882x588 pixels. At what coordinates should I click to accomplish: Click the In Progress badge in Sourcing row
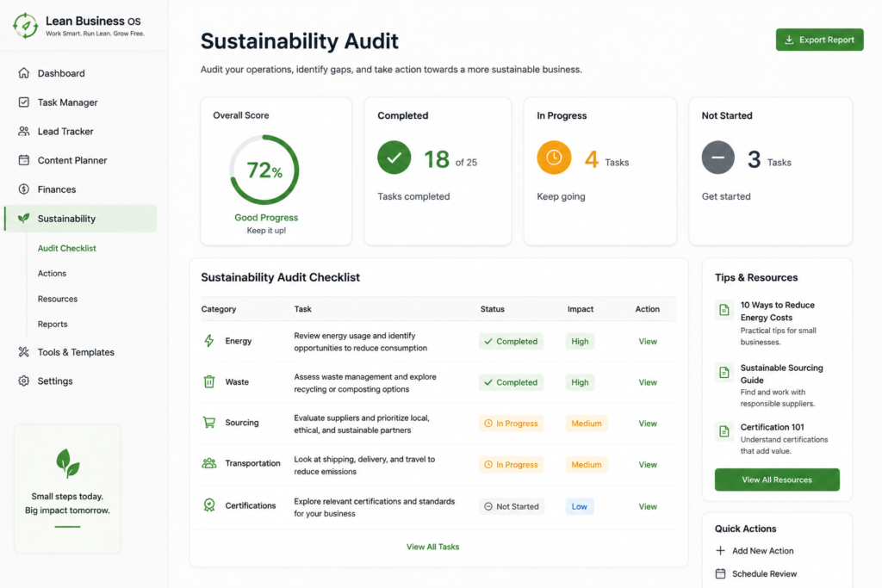click(x=511, y=424)
